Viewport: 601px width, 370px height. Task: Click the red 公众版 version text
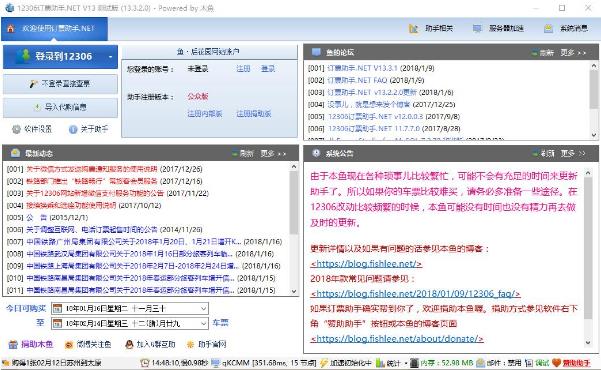point(198,96)
